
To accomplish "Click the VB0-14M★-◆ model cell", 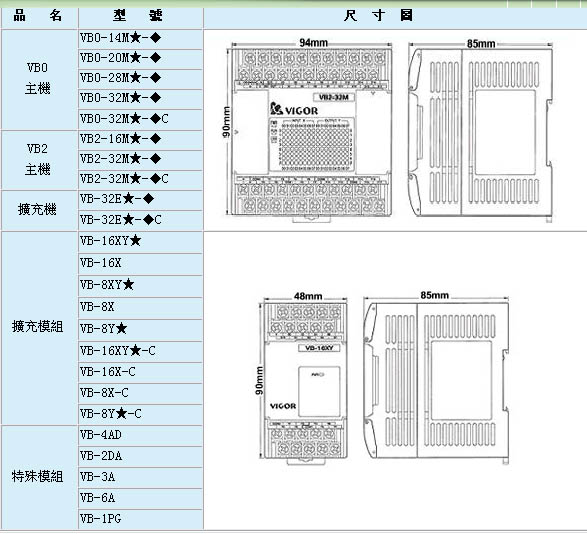I will pos(140,38).
